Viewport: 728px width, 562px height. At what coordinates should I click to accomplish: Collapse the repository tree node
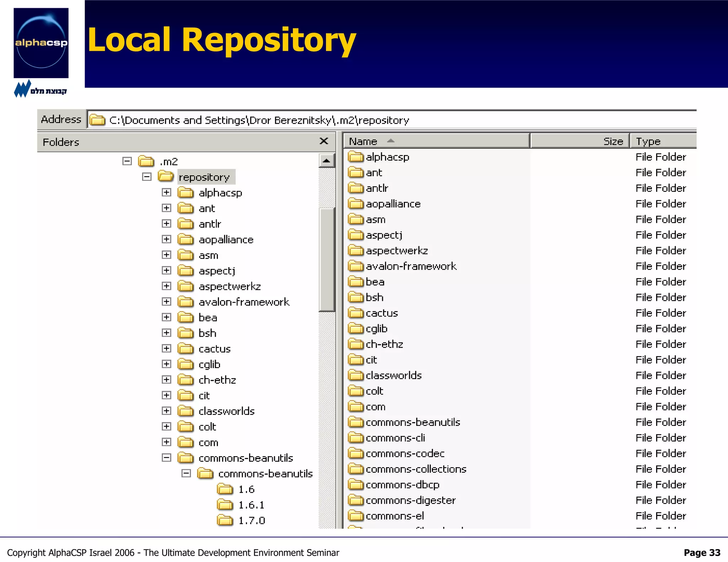146,177
